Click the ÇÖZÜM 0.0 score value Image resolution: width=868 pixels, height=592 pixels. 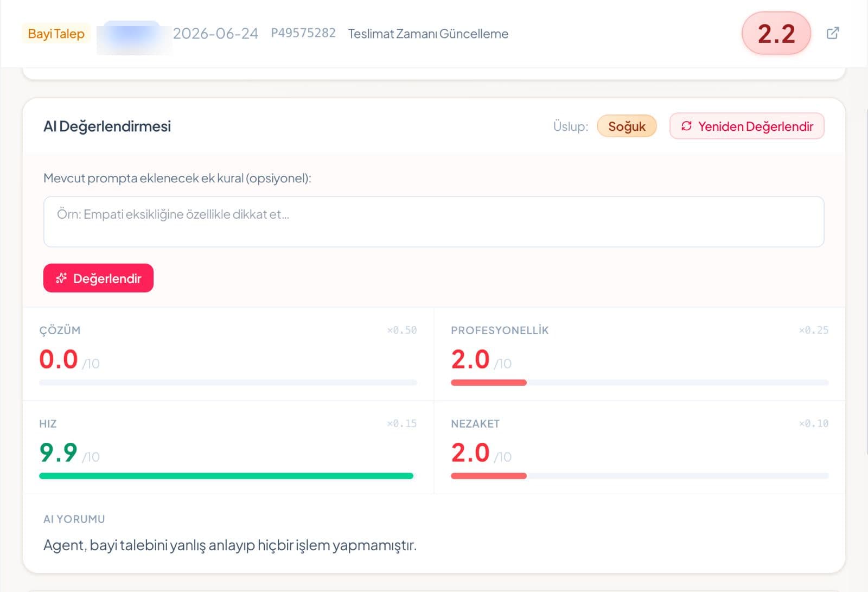tap(59, 359)
